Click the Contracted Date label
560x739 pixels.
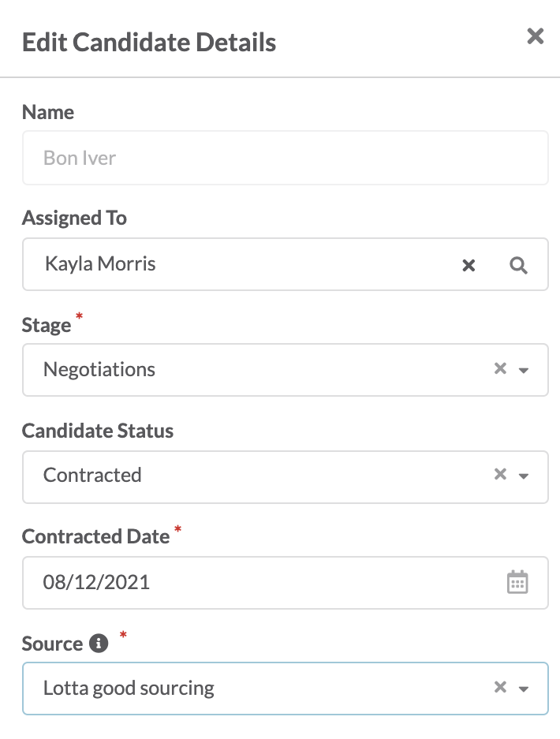coord(95,536)
